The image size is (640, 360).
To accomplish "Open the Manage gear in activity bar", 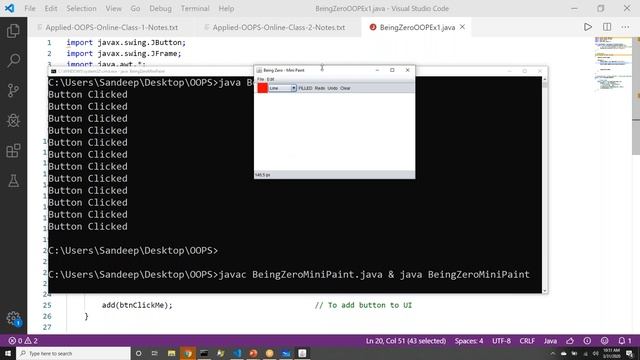I will [13, 318].
